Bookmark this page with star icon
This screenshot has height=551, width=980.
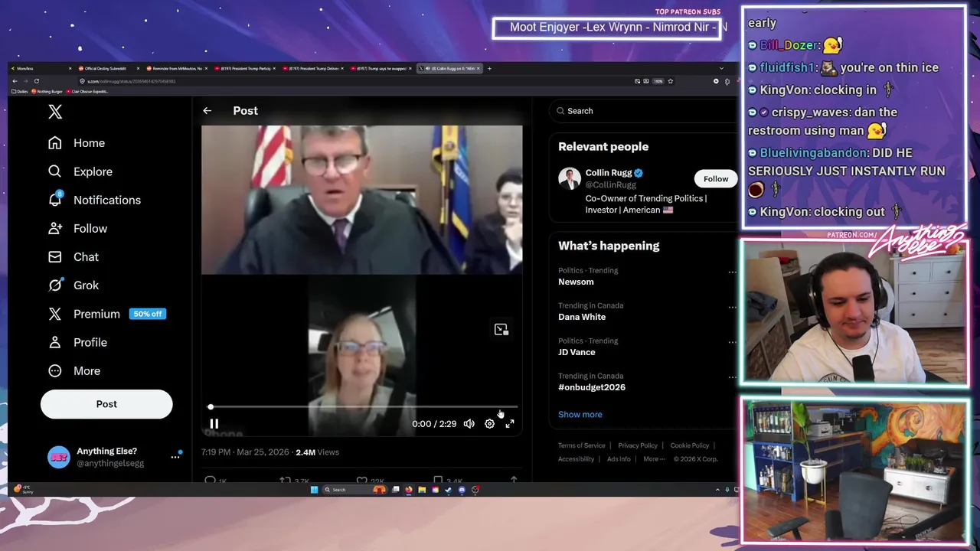tap(670, 81)
